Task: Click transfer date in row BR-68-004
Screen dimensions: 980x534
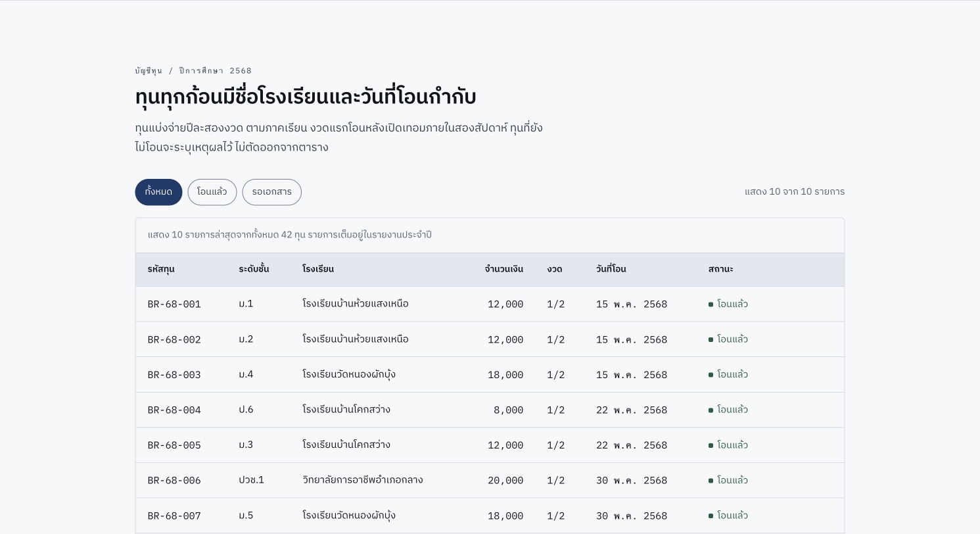Action: point(632,410)
